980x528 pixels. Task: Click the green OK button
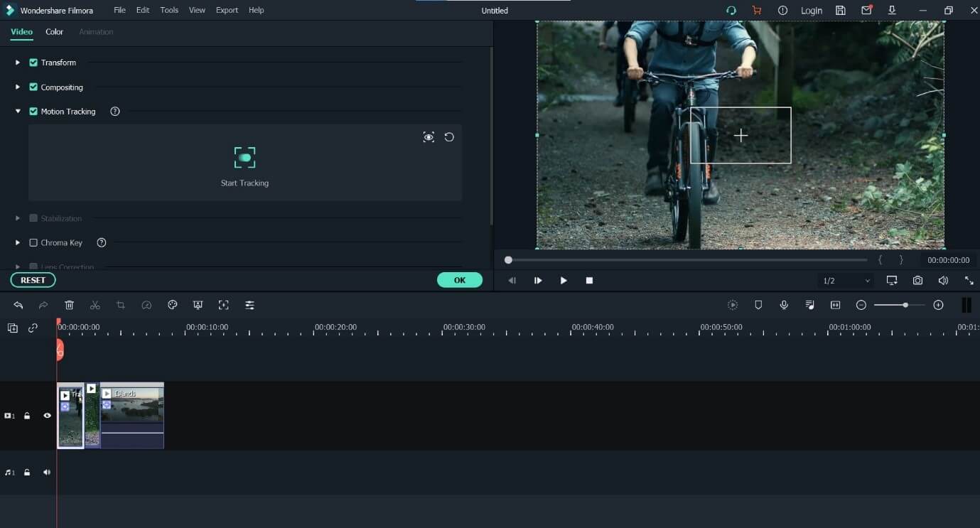(460, 280)
